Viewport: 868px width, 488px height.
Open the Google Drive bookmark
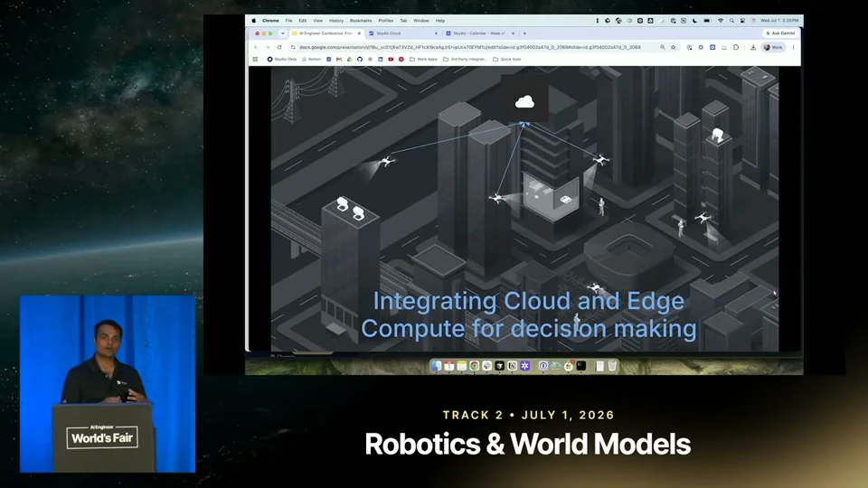(x=349, y=60)
